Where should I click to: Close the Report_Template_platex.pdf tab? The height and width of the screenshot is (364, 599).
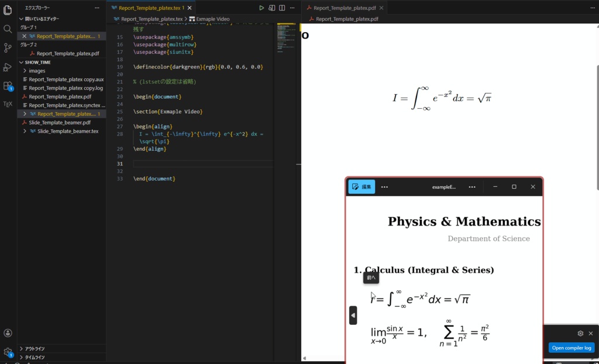tap(381, 8)
